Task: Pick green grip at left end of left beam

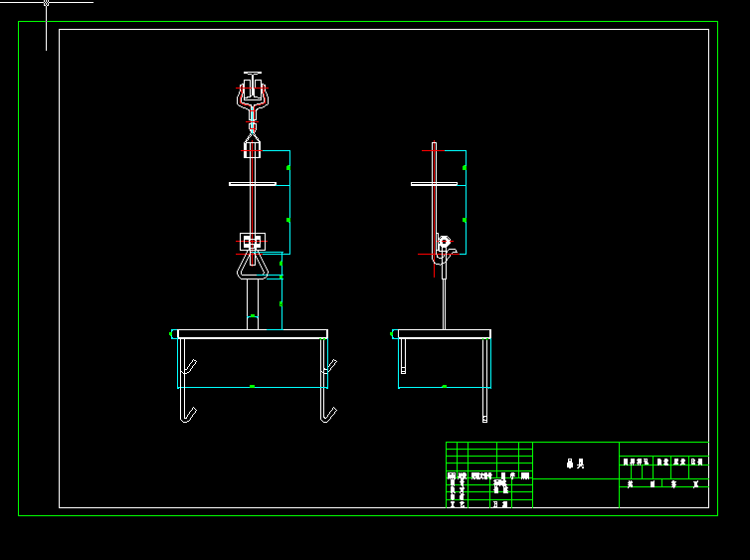Action: click(171, 334)
